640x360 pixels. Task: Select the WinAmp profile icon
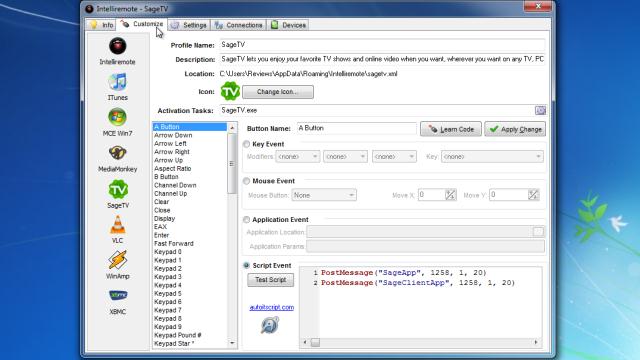118,260
